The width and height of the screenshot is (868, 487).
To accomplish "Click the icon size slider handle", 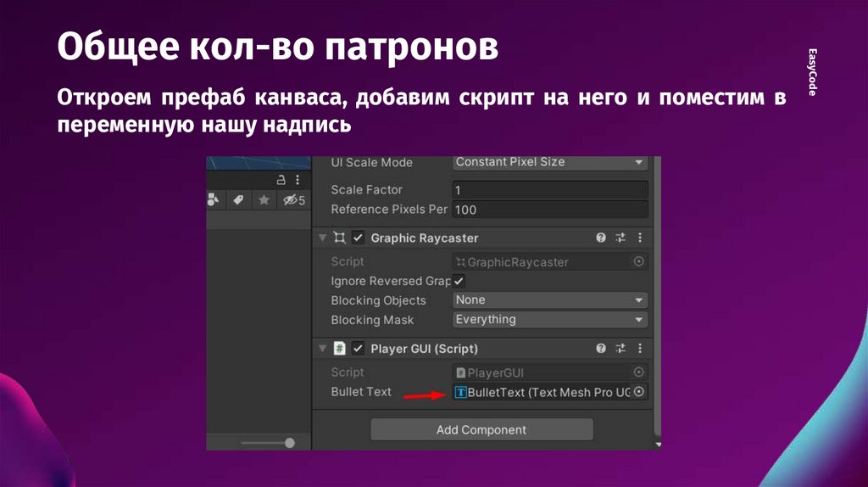I will [x=290, y=443].
